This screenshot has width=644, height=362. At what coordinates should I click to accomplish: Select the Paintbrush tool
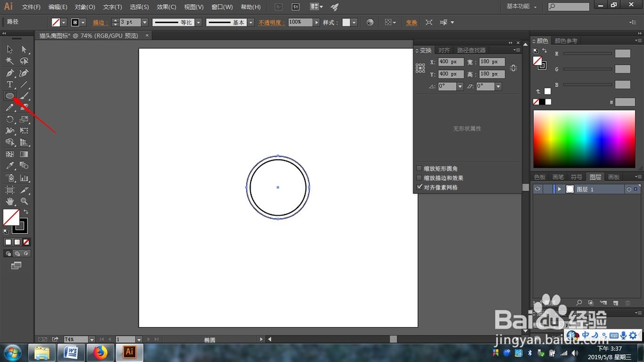click(24, 96)
